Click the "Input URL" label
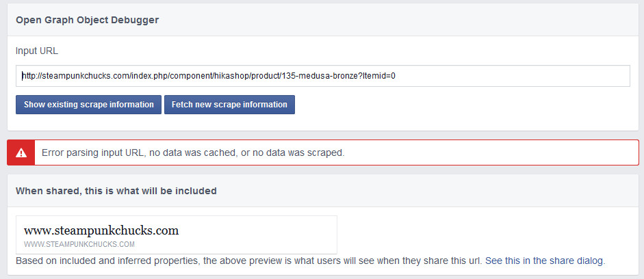This screenshot has height=279, width=644. click(x=35, y=51)
